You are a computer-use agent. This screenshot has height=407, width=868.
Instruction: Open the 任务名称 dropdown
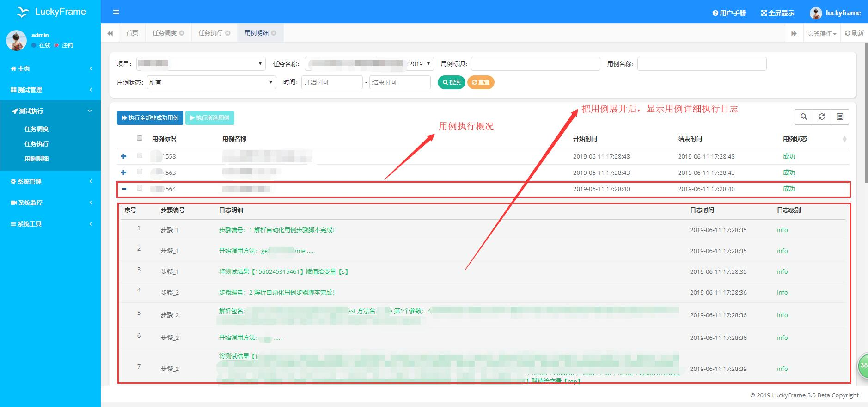click(369, 64)
